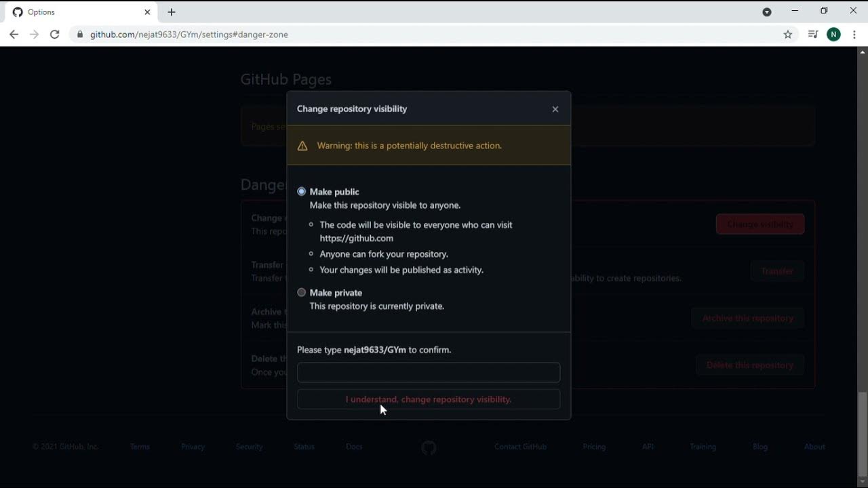868x488 pixels.
Task: Click the GitHub Pages heading
Action: pos(285,79)
